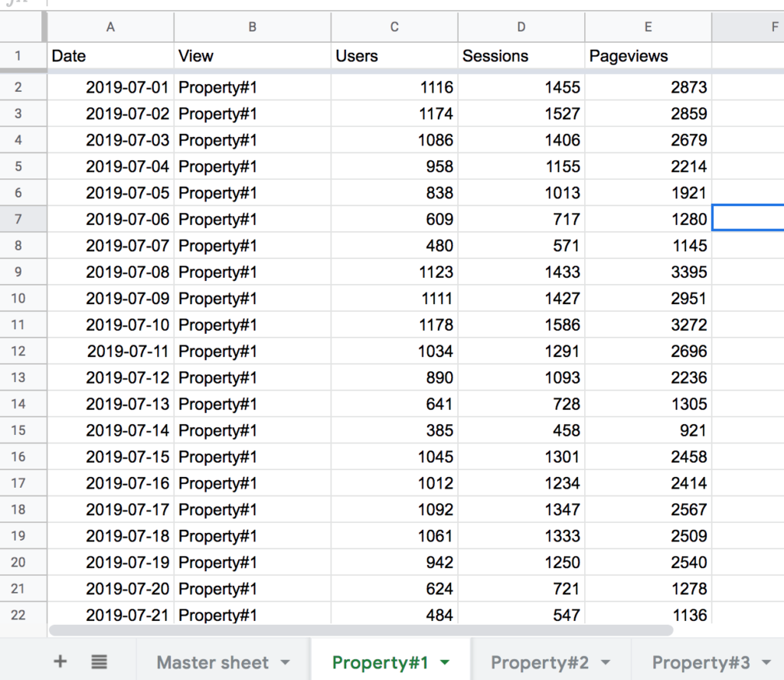This screenshot has height=680, width=784.
Task: Open the Property#3 tab dropdown arrow
Action: (766, 662)
